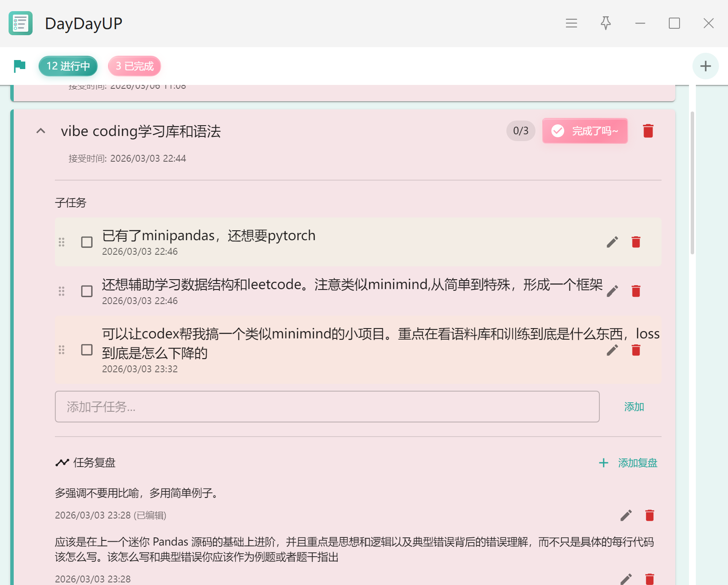The width and height of the screenshot is (728, 585).
Task: Delete the vibe coding task via trash icon
Action: click(648, 131)
